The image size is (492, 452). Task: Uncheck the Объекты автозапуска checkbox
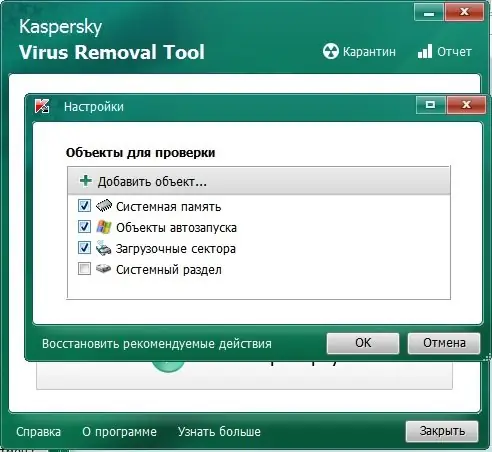coord(84,227)
